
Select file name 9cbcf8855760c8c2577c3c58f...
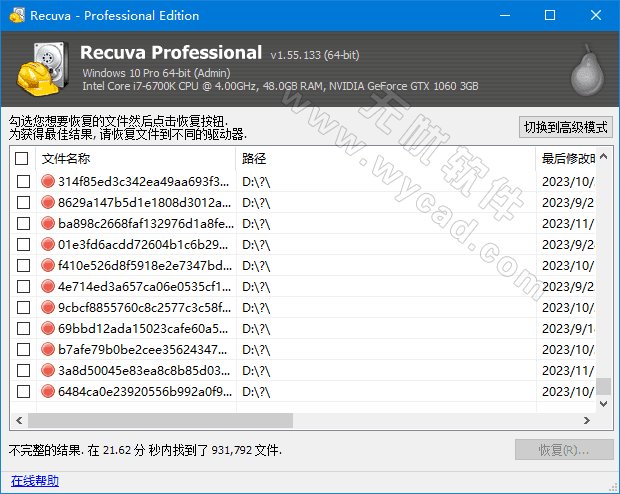pos(144,307)
